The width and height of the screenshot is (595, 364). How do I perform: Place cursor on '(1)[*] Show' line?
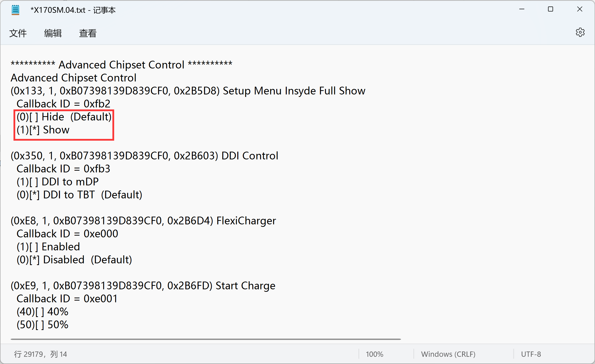[x=43, y=130]
